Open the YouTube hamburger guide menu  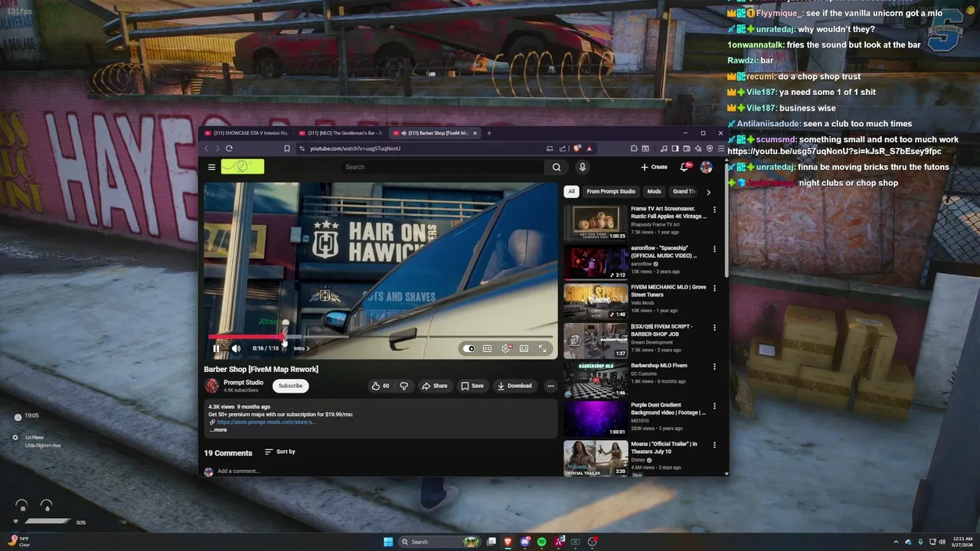[x=211, y=167]
